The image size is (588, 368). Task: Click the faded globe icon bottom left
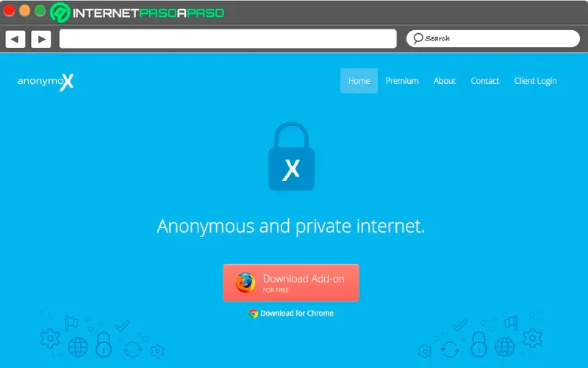pyautogui.click(x=78, y=347)
